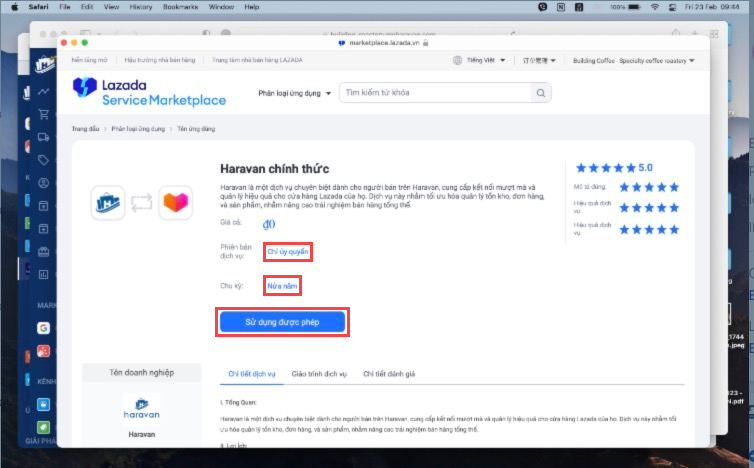Open the customer profile icon in Haravan sidebar
Viewport: 754px width, 468px height.
click(44, 183)
